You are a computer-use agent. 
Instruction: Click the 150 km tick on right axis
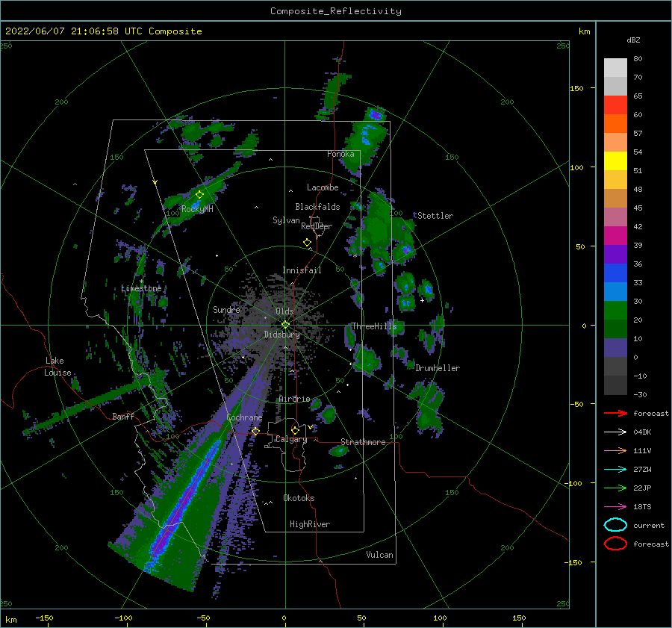coord(576,88)
